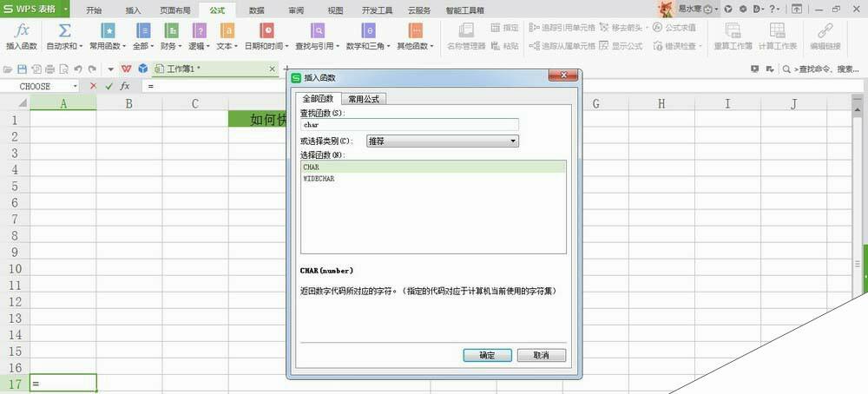Click the 计算工作表 icon
Viewport: 868px width, 394px height.
(777, 30)
